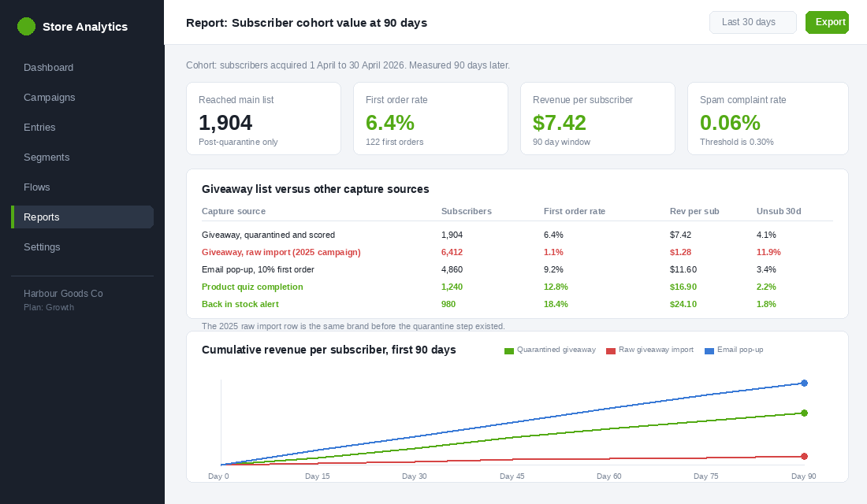Image resolution: width=867 pixels, height=504 pixels.
Task: Click the Unsub 30d column header
Action: [x=779, y=211]
